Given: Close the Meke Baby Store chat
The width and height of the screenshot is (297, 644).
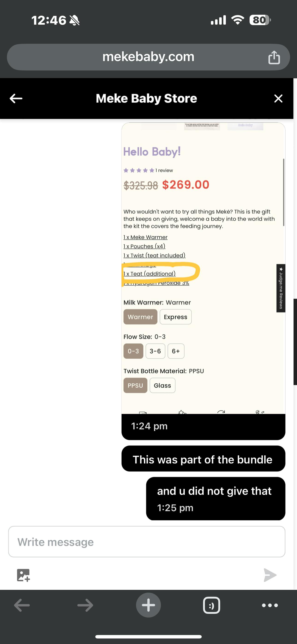Looking at the screenshot, I should 278,99.
